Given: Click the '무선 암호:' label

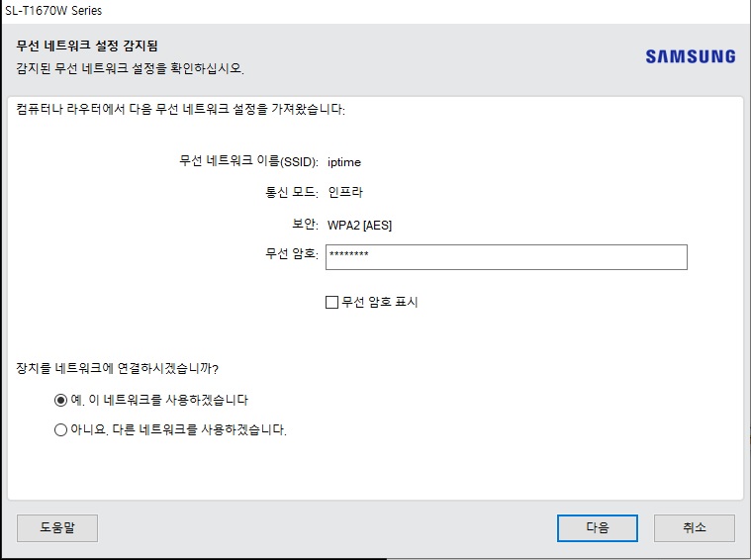Looking at the screenshot, I should tap(292, 253).
